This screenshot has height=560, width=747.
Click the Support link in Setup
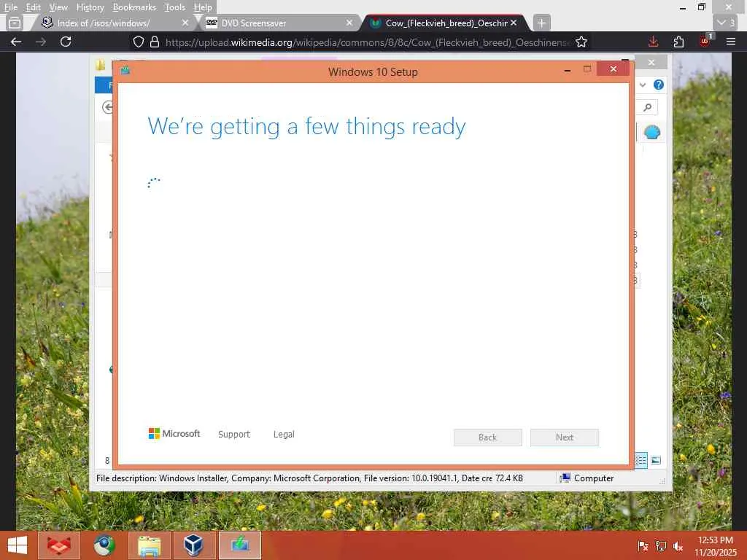coord(234,435)
